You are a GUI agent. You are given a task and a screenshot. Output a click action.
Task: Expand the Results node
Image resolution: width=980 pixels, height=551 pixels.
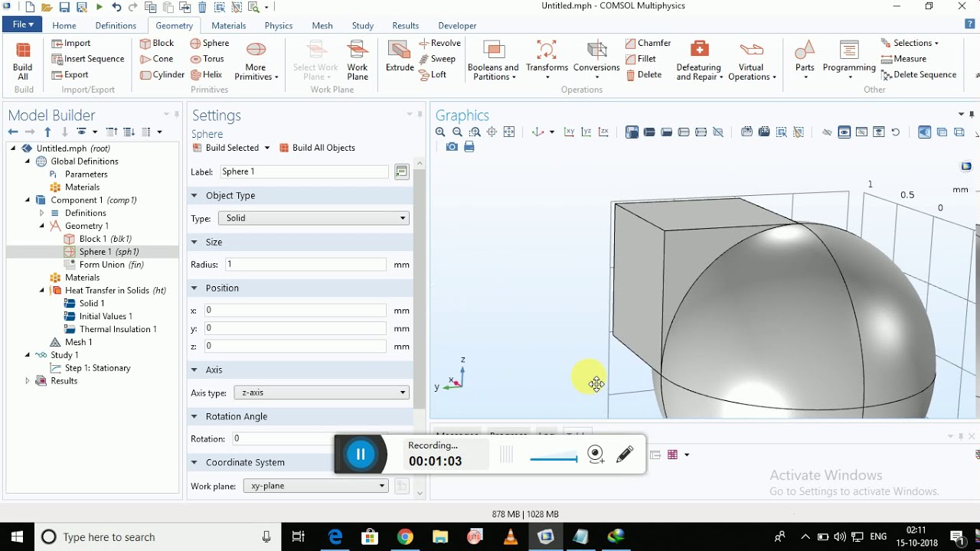click(28, 381)
